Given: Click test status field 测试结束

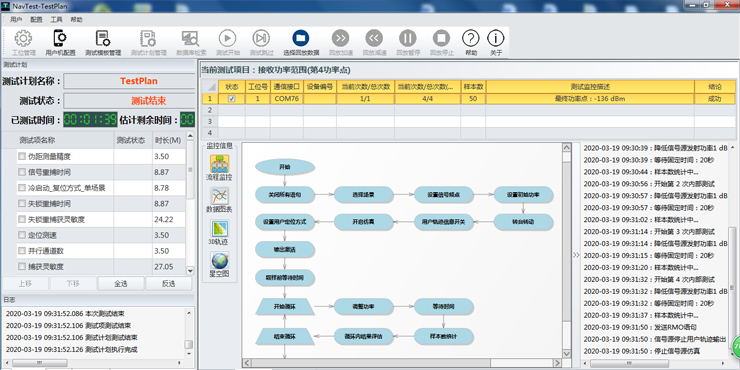Looking at the screenshot, I should click(x=129, y=101).
